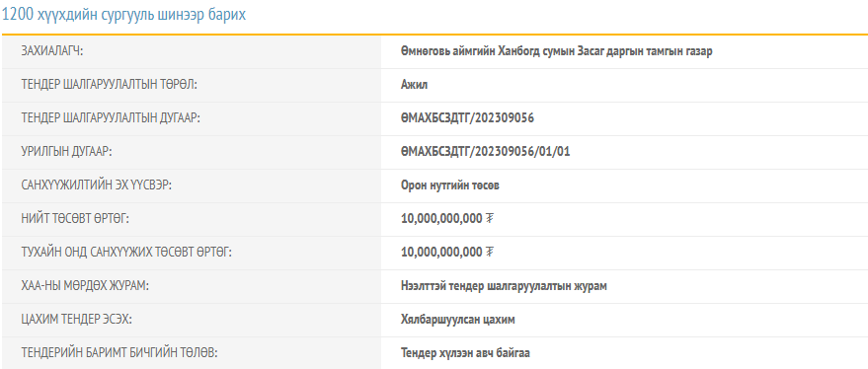Click the 'Ажил' tender type value
The width and height of the screenshot is (868, 369).
pyautogui.click(x=414, y=85)
